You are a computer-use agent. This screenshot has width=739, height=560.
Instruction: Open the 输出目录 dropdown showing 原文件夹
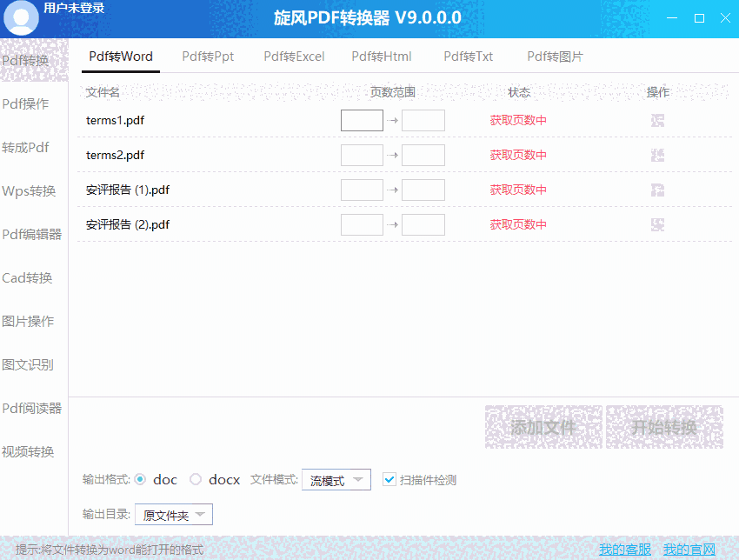click(x=173, y=514)
